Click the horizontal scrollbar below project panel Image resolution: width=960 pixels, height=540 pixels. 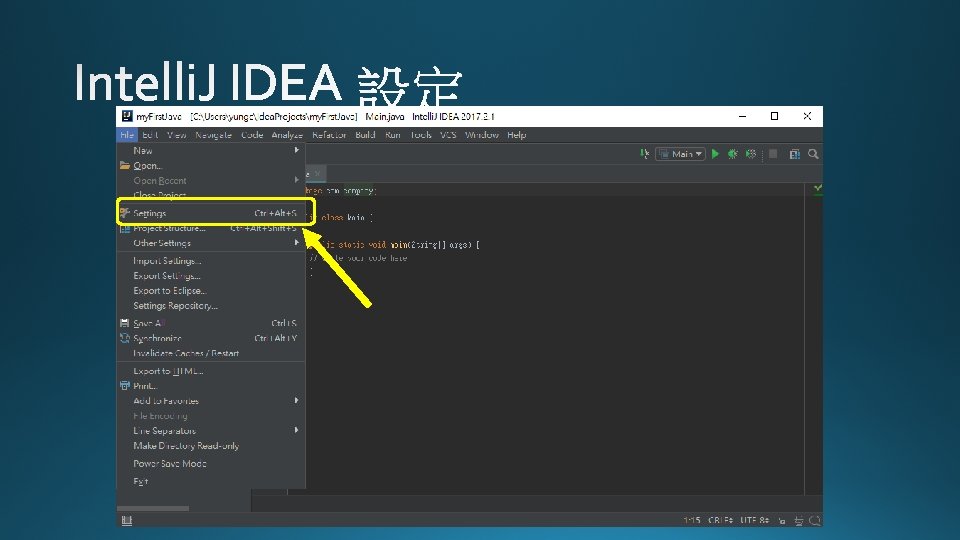pos(153,508)
